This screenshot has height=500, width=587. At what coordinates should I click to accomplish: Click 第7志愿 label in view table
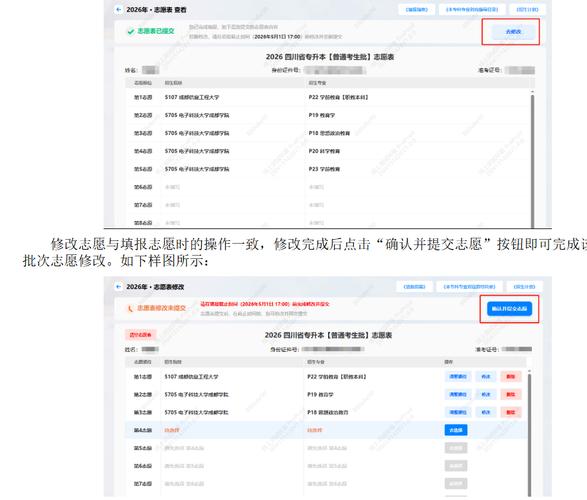(x=143, y=205)
